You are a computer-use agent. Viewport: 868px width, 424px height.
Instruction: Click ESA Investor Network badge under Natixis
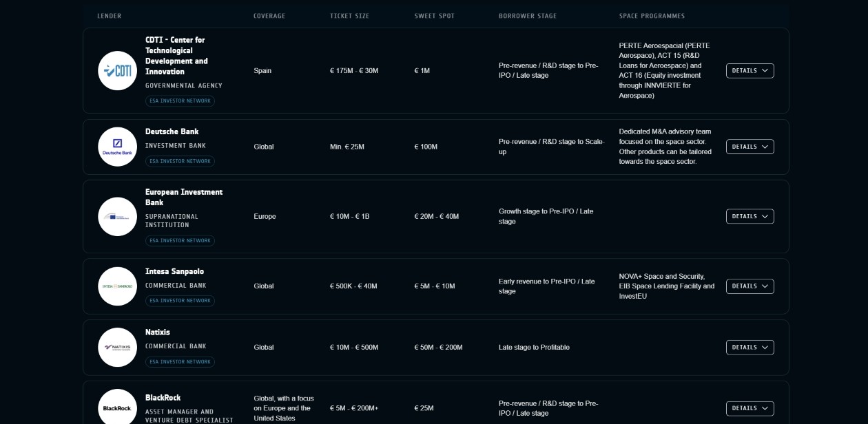(180, 362)
